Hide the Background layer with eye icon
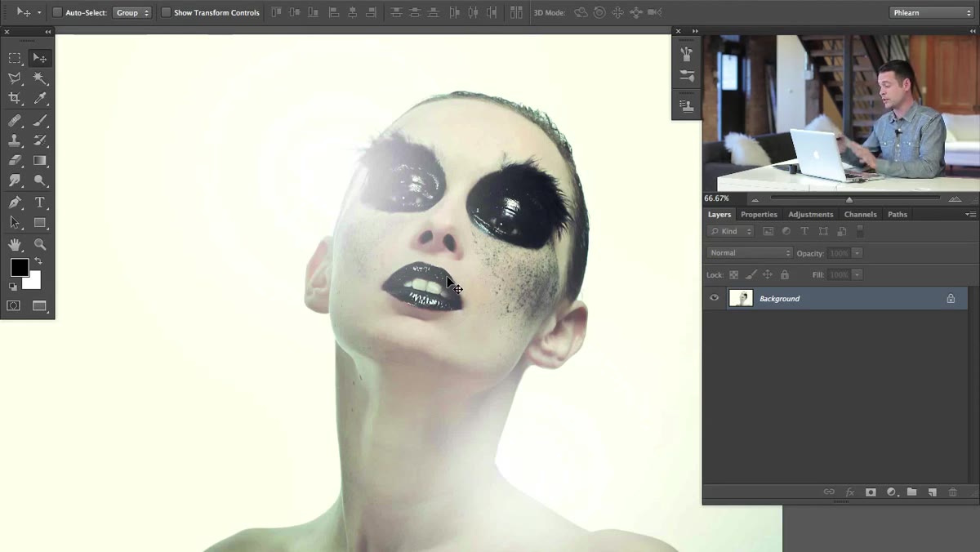Viewport: 980px width, 552px height. click(x=715, y=298)
